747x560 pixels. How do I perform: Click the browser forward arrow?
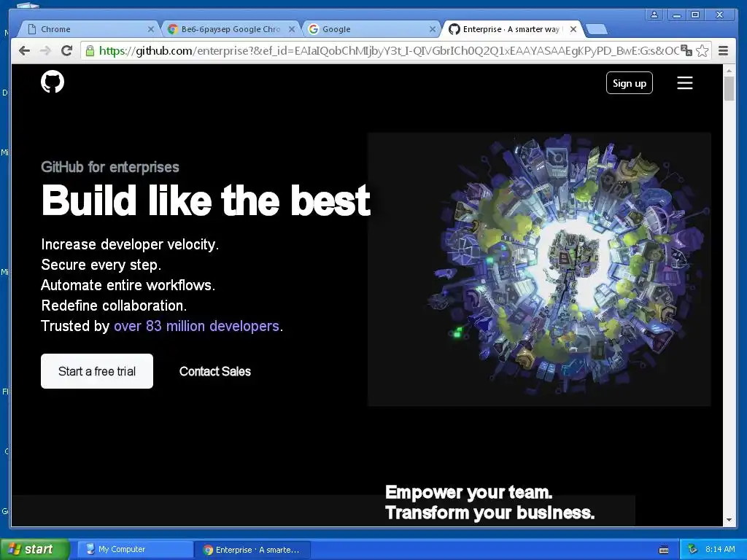[45, 50]
